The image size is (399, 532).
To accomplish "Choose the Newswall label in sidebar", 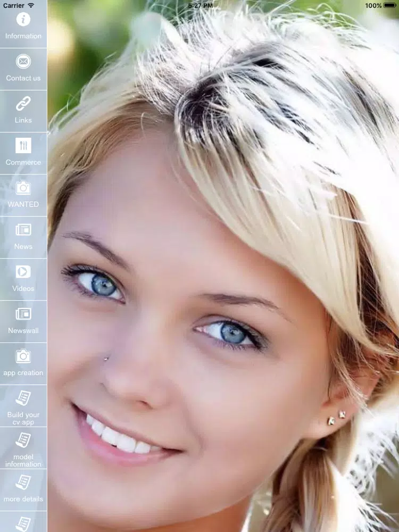I will 23,330.
